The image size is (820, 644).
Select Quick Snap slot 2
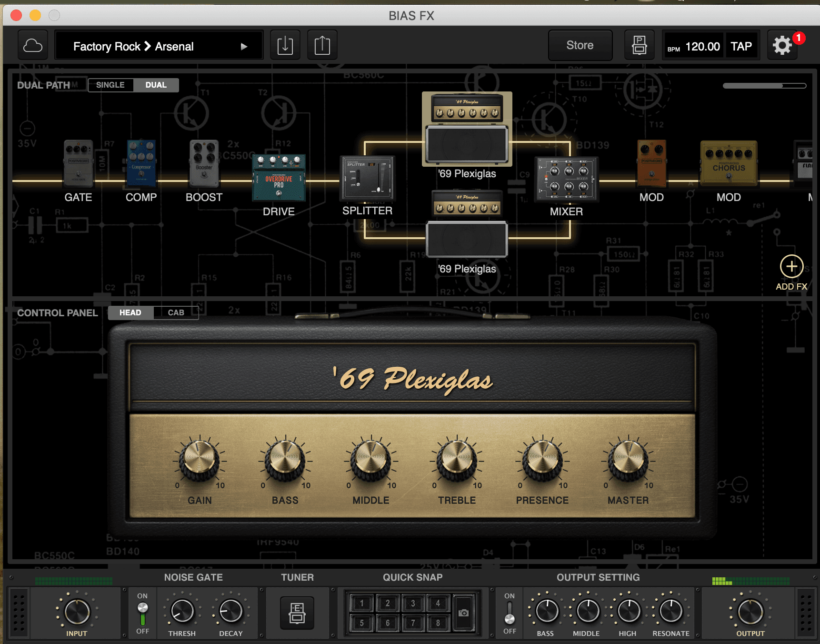(388, 604)
